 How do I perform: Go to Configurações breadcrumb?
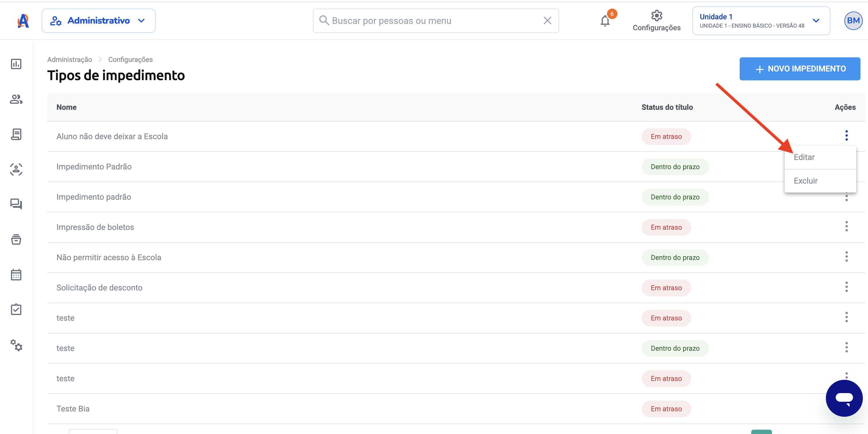130,60
